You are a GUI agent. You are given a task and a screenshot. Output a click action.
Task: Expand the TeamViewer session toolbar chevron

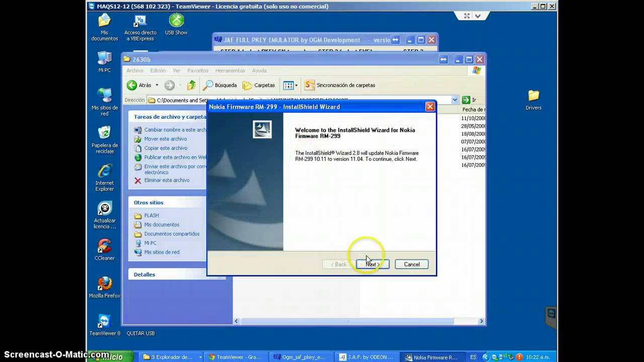(x=477, y=16)
